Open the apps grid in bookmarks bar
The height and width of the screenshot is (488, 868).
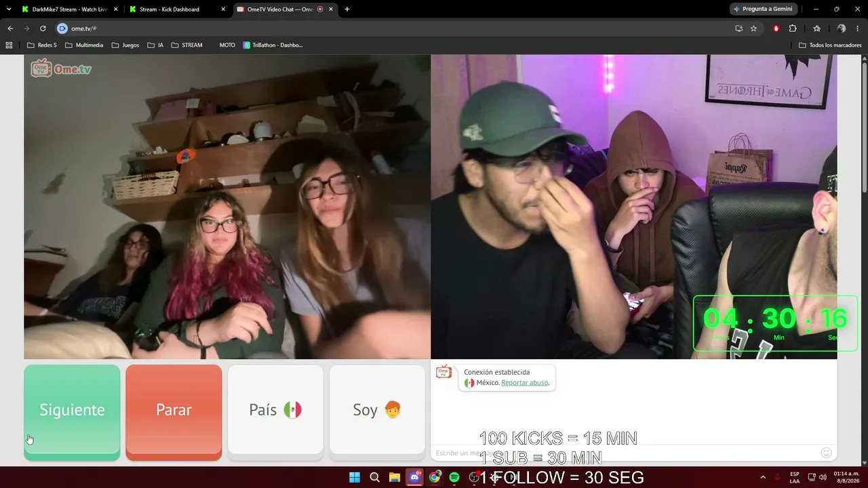(9, 45)
